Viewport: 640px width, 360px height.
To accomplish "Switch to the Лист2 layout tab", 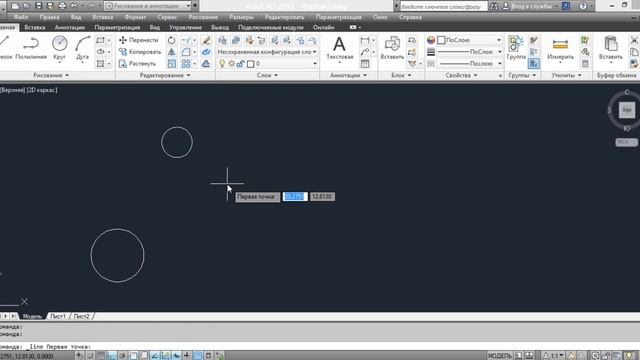I will [82, 316].
